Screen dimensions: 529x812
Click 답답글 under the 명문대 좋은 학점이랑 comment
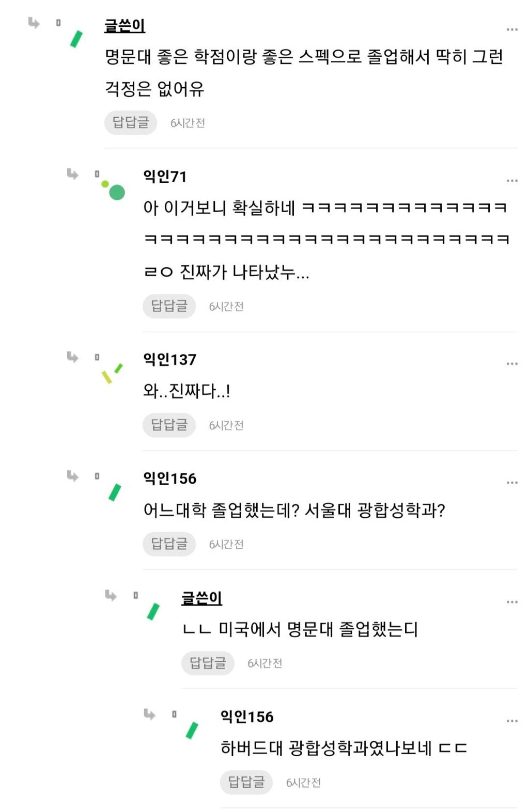(x=130, y=123)
